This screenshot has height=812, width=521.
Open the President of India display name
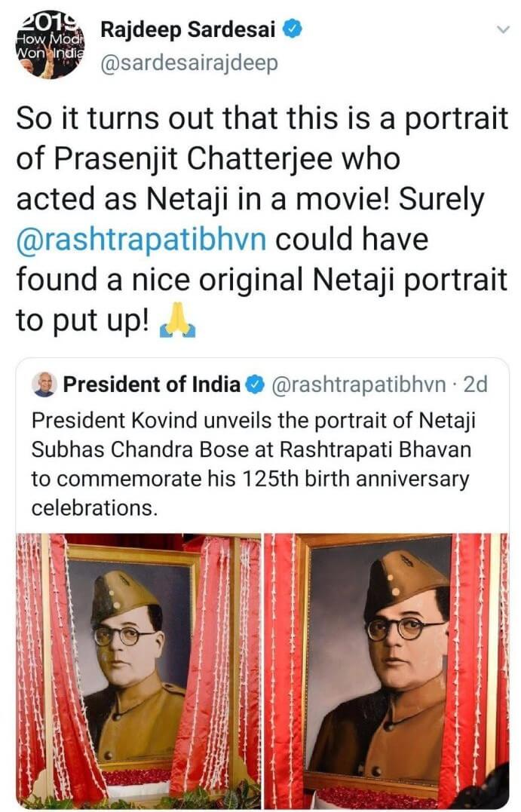point(152,385)
